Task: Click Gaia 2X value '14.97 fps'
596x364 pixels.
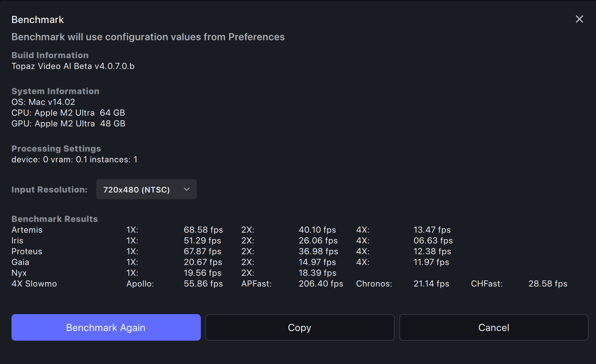Action: click(317, 262)
